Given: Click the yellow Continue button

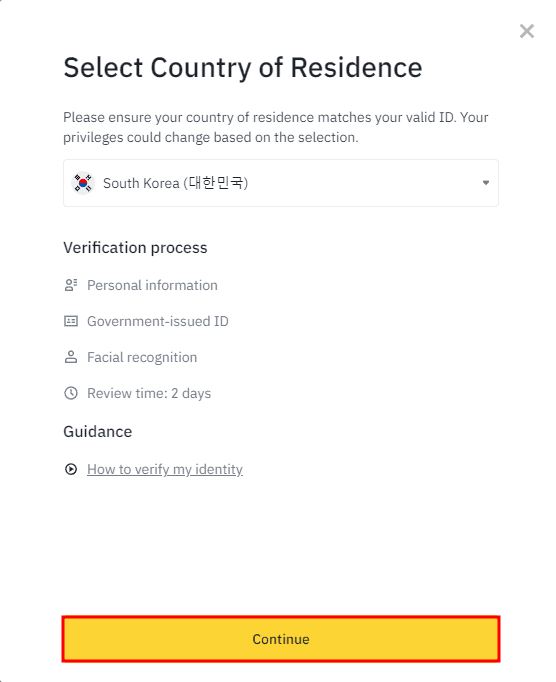Looking at the screenshot, I should coord(281,639).
